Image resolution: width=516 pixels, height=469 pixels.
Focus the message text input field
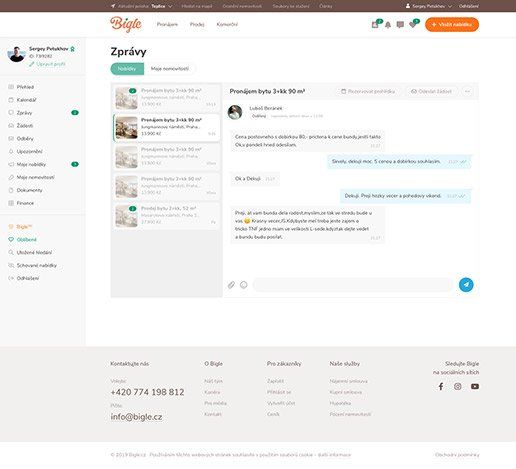[352, 285]
